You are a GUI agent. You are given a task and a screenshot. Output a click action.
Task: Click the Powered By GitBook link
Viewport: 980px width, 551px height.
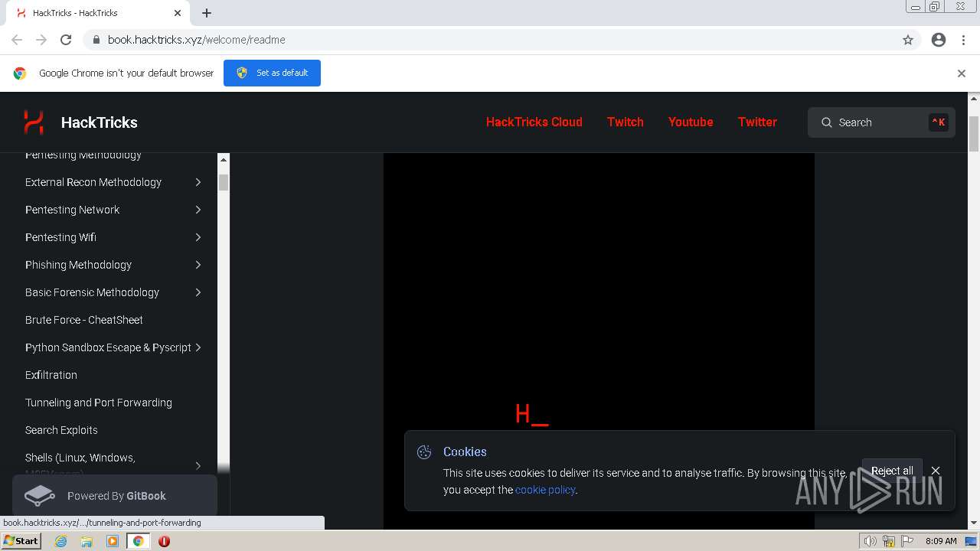115,496
